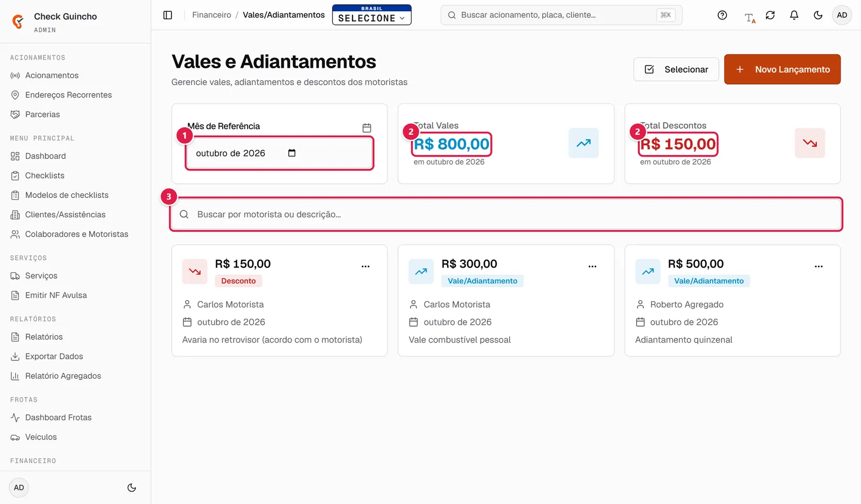This screenshot has height=504, width=861.
Task: Click Vale/Adiantamento tag on R$ 500,00 card
Action: coord(709,281)
